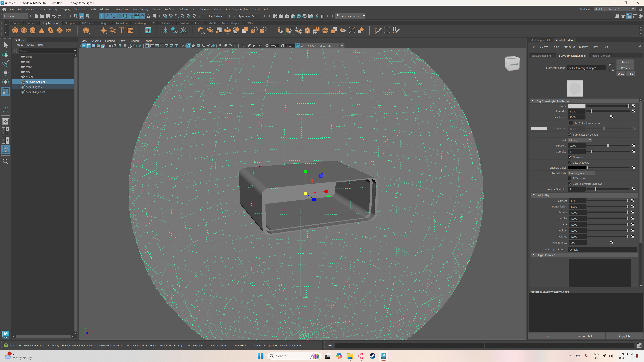Click the Load Attributes button
Image resolution: width=644 pixels, height=362 pixels.
pos(585,336)
